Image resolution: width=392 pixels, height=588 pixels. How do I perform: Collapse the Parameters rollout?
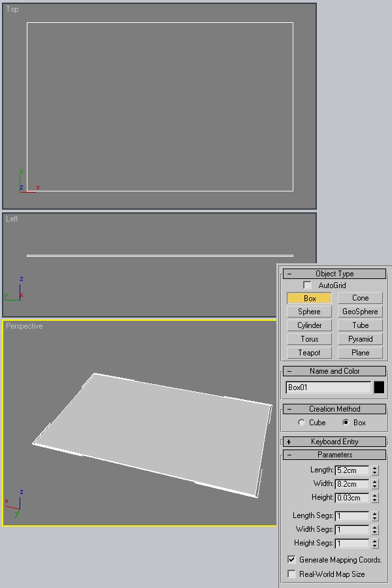pos(335,455)
